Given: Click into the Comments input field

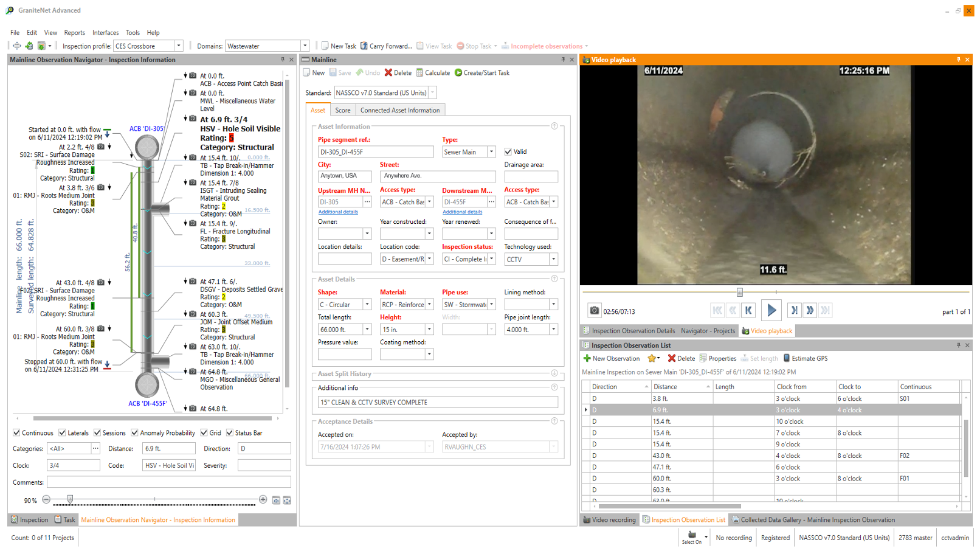Looking at the screenshot, I should pos(168,482).
